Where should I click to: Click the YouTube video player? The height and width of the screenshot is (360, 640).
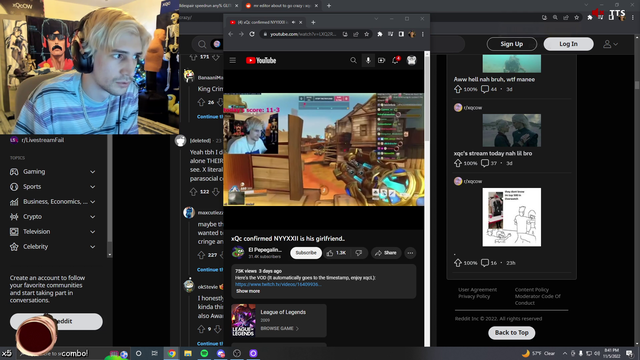click(x=324, y=149)
